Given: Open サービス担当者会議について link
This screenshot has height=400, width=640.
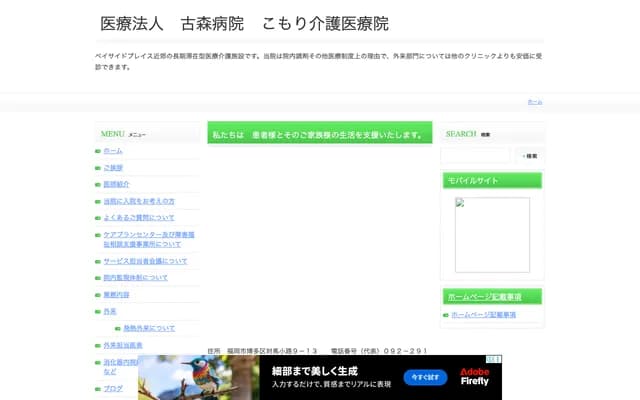Looking at the screenshot, I should [x=144, y=261].
